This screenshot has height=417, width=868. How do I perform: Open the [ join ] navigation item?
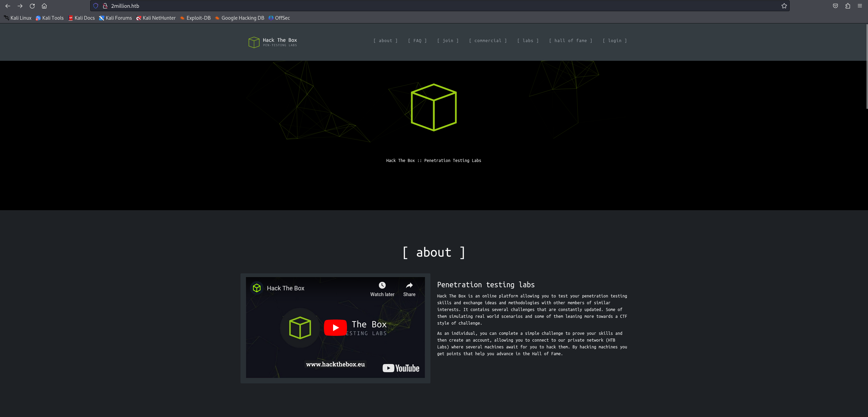[448, 41]
